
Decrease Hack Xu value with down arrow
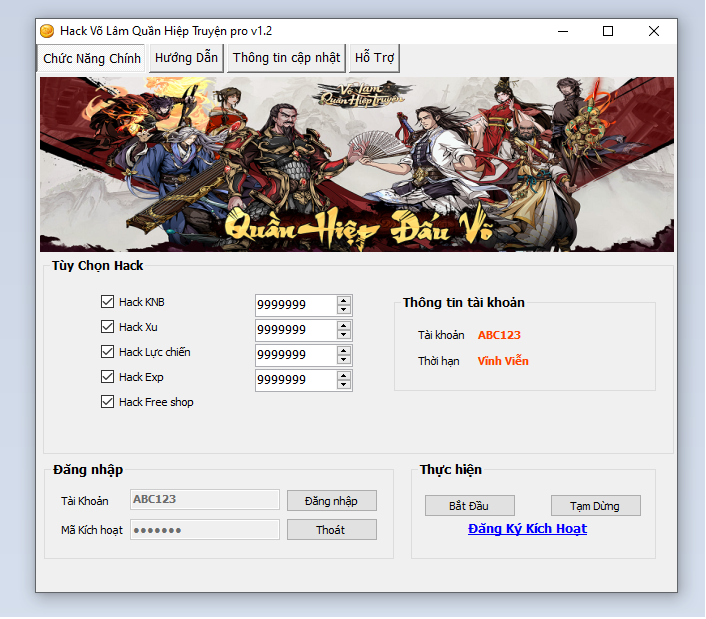pyautogui.click(x=344, y=335)
